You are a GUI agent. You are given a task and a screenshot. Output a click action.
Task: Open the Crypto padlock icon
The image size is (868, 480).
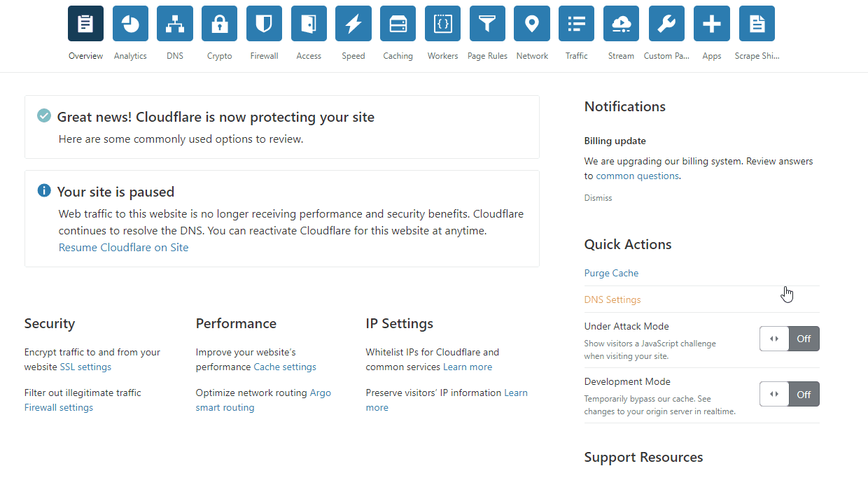tap(220, 24)
